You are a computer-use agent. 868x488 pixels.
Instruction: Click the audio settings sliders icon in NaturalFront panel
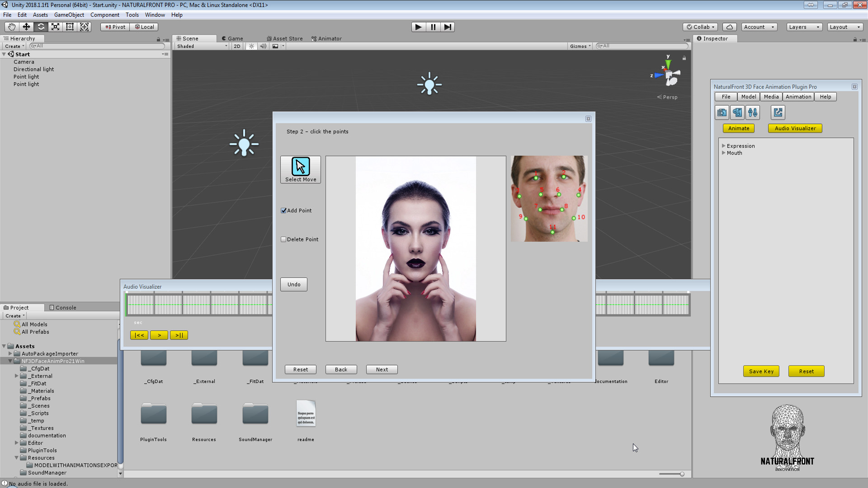pyautogui.click(x=753, y=112)
